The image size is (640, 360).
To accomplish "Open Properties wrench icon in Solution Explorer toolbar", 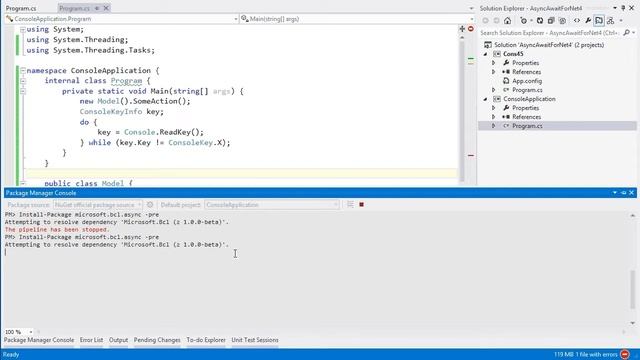I will coord(588,21).
